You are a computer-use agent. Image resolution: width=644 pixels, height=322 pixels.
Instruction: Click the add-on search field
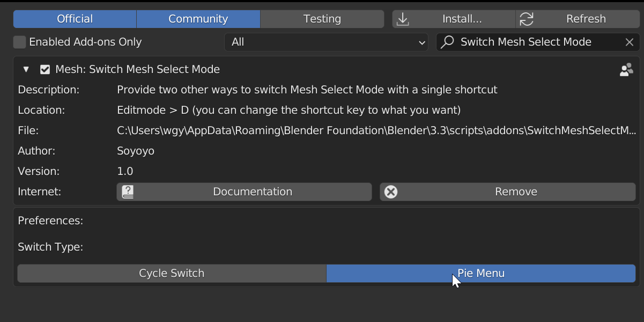pos(538,42)
